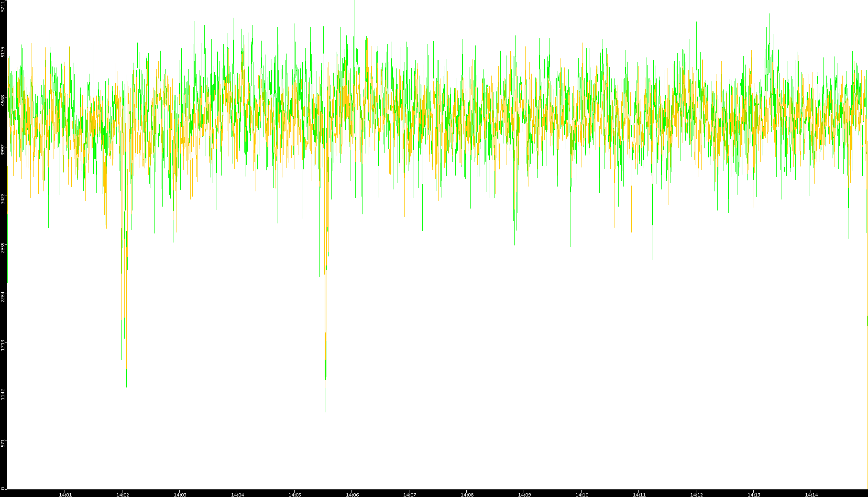
Task: Select the 5139 value axis label
Action: click(x=3, y=52)
